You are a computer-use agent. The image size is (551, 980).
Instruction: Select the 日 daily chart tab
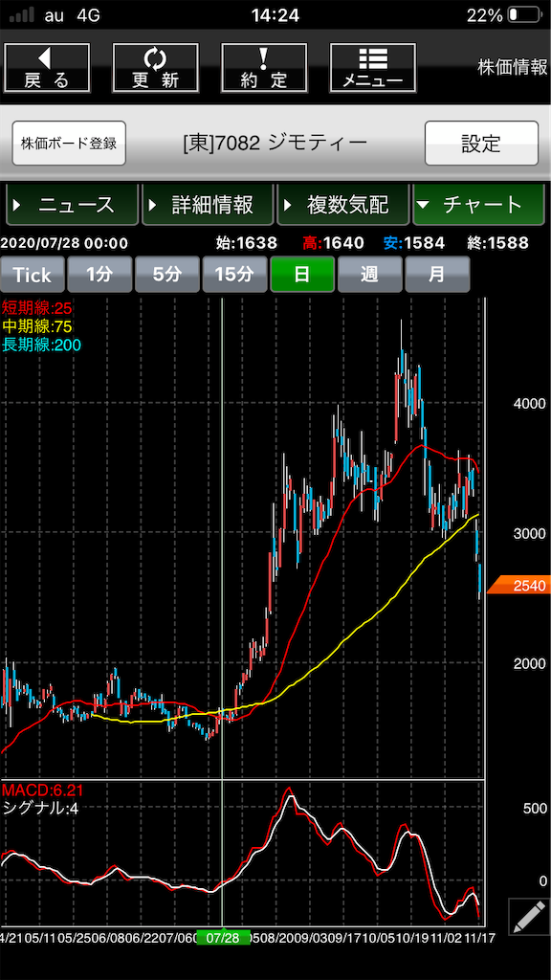[301, 275]
